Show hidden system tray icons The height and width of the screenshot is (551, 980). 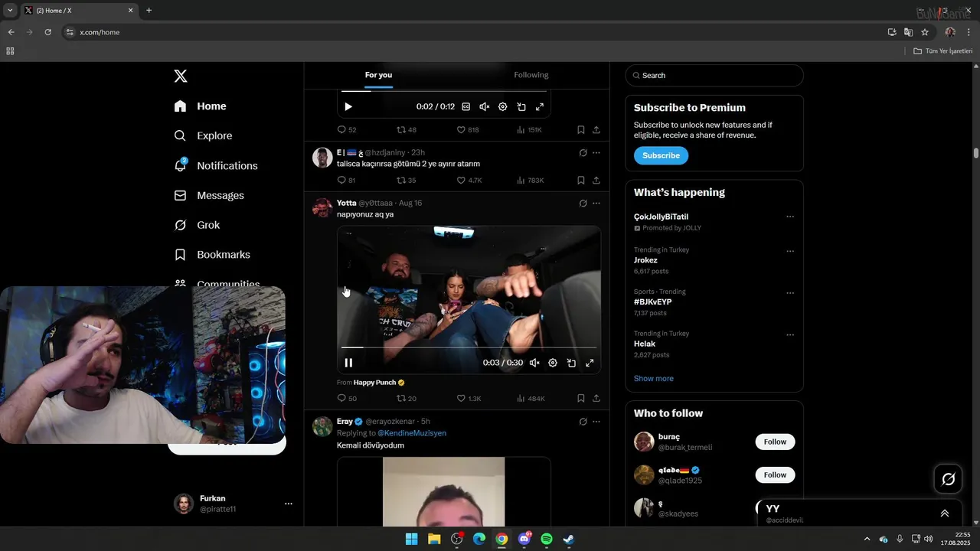867,539
